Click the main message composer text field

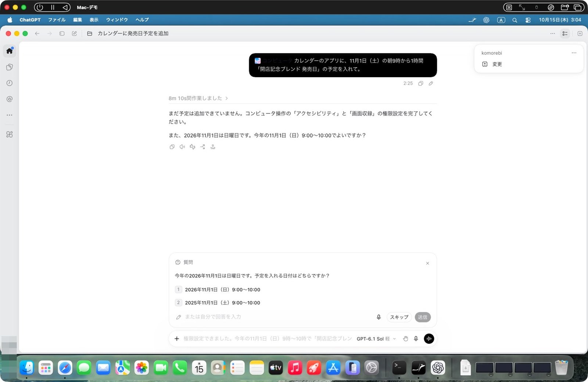[x=268, y=339]
